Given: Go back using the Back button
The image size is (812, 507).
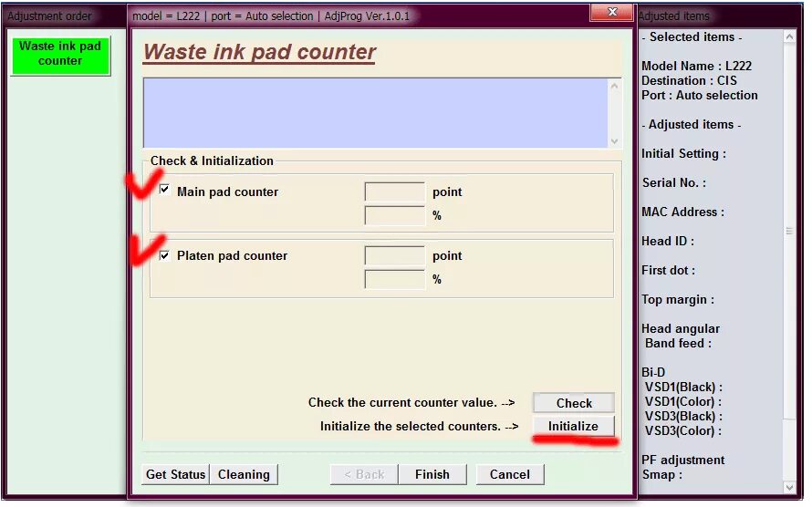Looking at the screenshot, I should (x=364, y=474).
